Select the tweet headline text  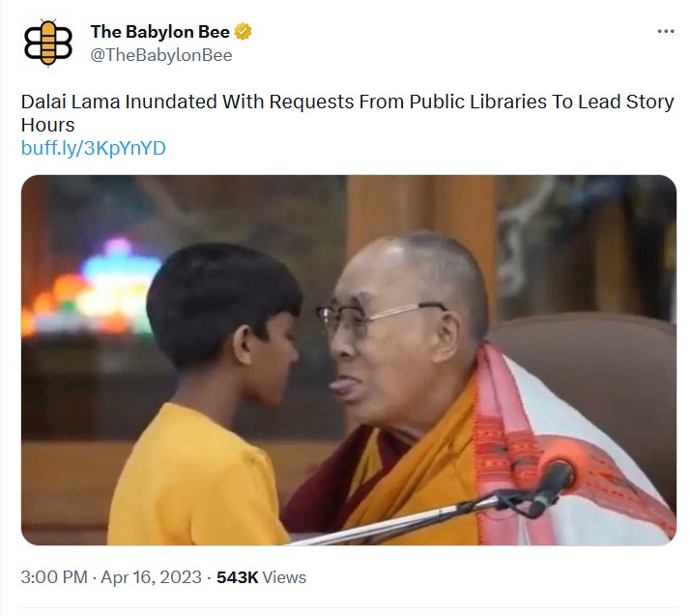point(347,113)
